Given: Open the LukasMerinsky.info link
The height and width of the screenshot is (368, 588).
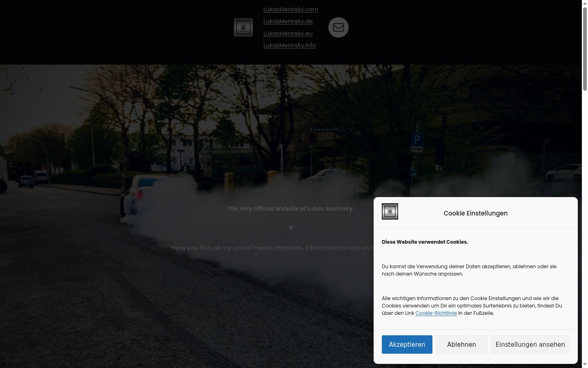Looking at the screenshot, I should click(290, 45).
